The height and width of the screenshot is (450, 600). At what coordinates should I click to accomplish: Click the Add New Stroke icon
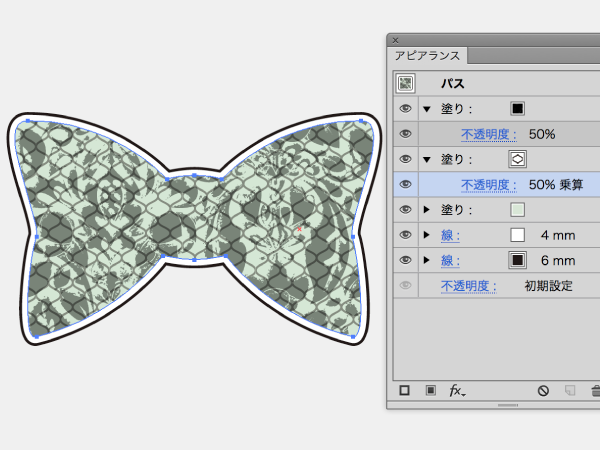(x=405, y=391)
